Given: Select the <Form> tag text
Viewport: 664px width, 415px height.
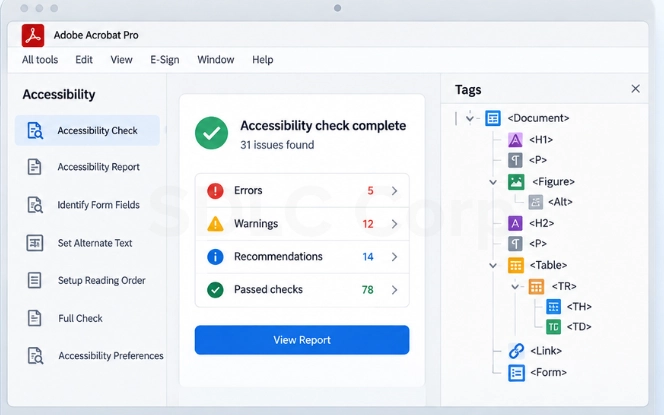Looking at the screenshot, I should (x=548, y=372).
